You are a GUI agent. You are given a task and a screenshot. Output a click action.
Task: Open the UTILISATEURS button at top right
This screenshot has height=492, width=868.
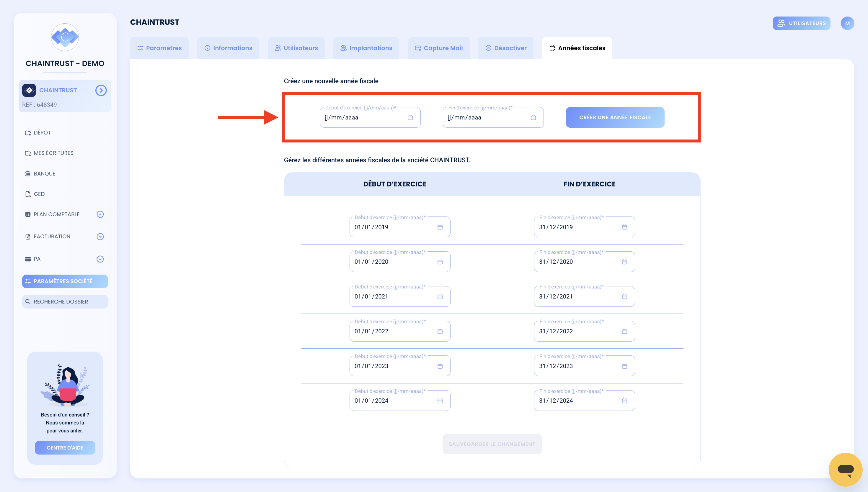click(801, 23)
